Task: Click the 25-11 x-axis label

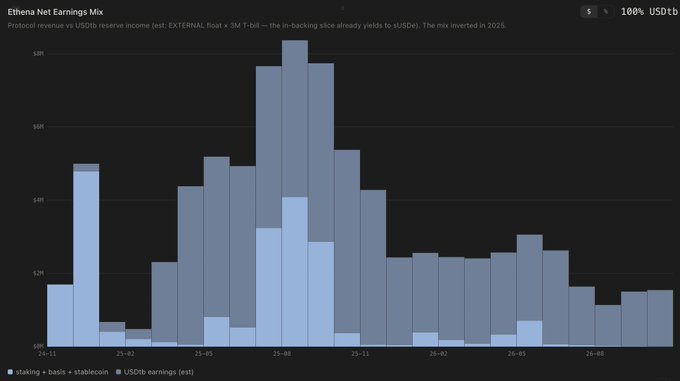Action: [360, 354]
